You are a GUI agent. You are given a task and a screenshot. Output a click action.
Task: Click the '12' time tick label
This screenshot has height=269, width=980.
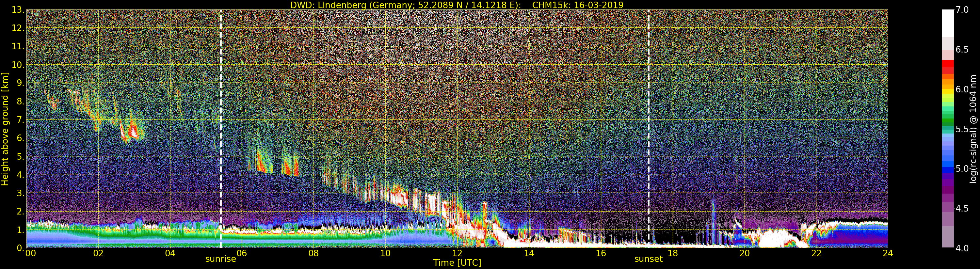coord(457,253)
